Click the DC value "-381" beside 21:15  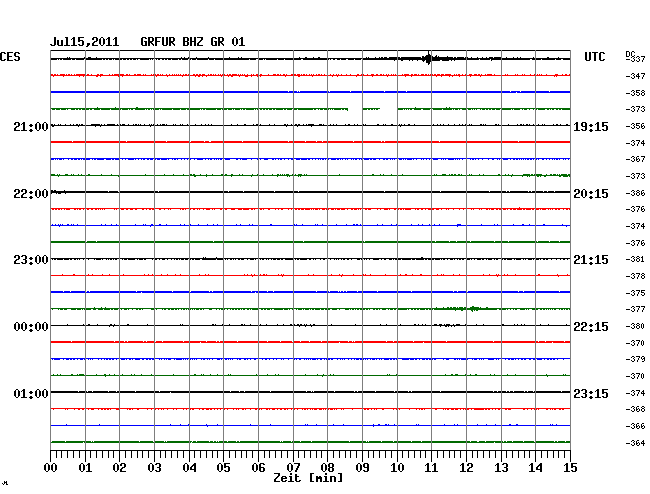(635, 259)
